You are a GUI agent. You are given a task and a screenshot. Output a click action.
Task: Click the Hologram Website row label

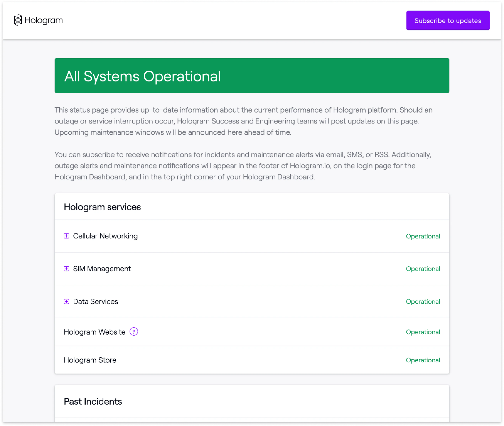click(x=95, y=332)
